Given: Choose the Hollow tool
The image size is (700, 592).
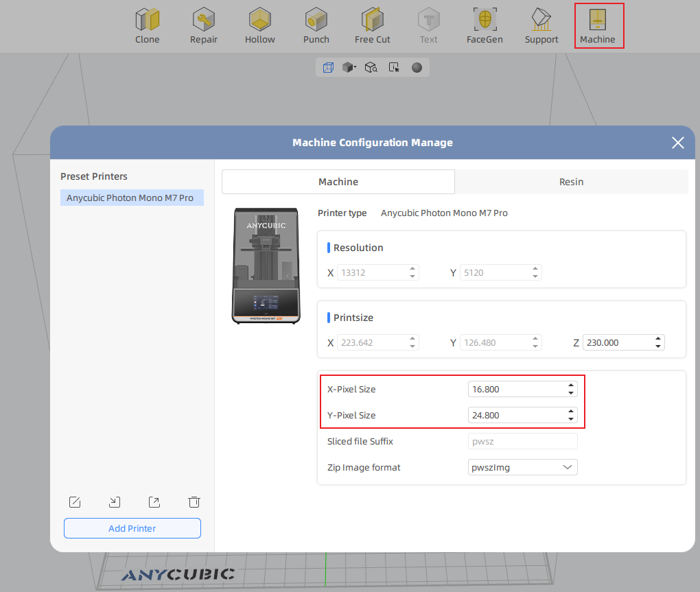Looking at the screenshot, I should [x=260, y=26].
